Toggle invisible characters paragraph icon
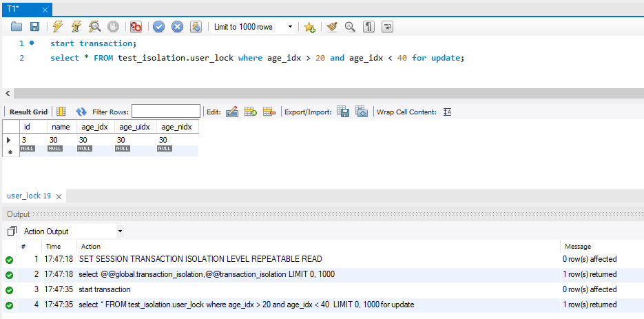Screen dimensions: 644x319 click(x=368, y=27)
